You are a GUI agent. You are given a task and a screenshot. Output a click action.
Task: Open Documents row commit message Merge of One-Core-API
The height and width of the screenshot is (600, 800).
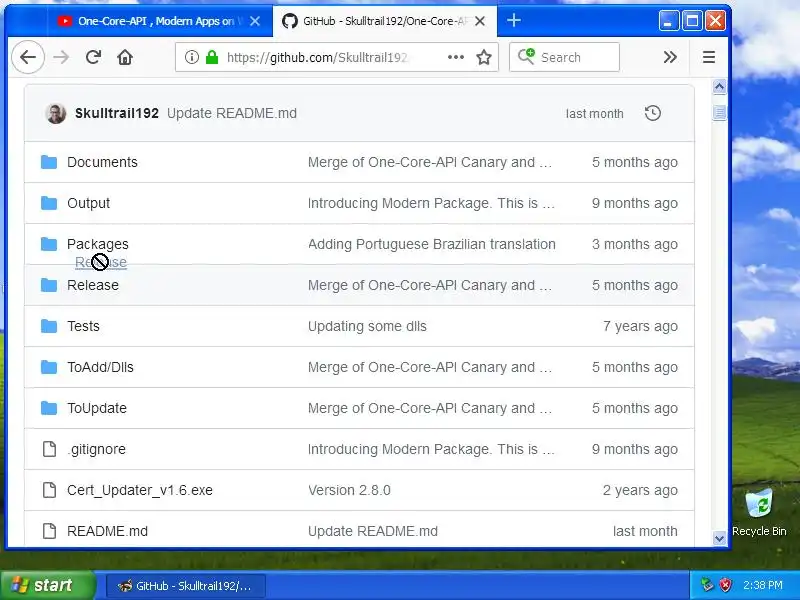(430, 162)
